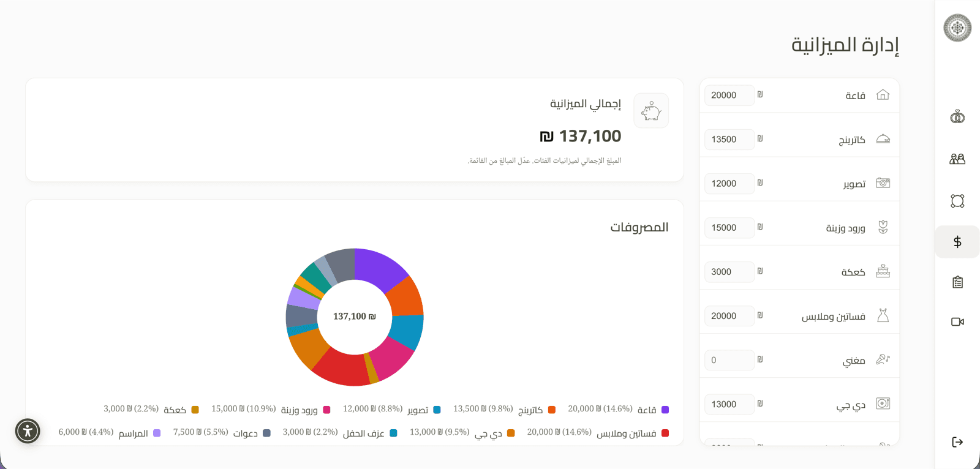The width and height of the screenshot is (980, 469).
Task: Click the legend value 12,000 ₪ (8.8%)
Action: (x=372, y=408)
